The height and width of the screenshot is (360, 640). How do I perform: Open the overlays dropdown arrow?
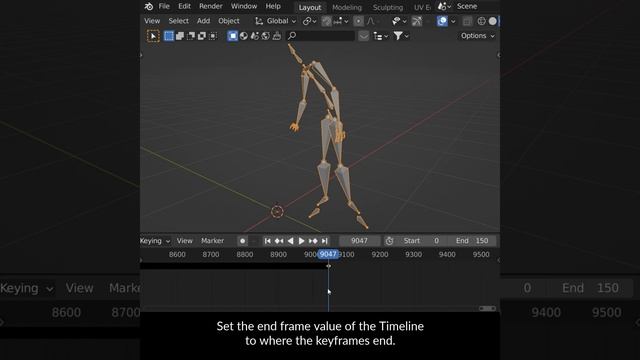[453, 21]
